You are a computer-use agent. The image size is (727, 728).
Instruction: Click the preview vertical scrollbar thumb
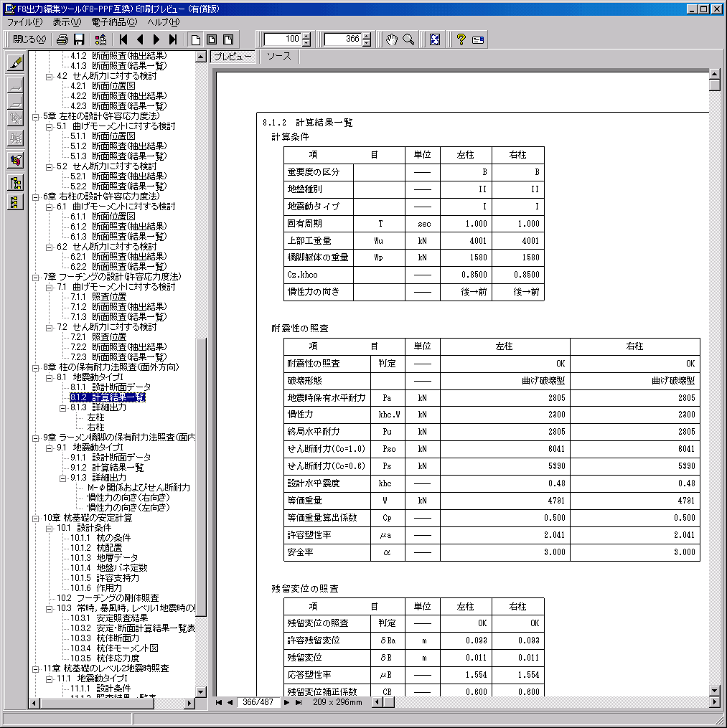pyautogui.click(x=715, y=85)
